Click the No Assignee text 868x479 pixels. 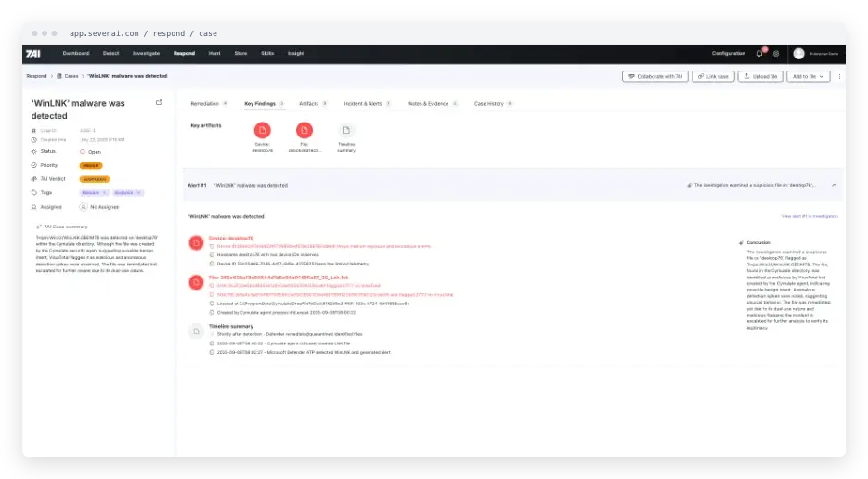[105, 207]
